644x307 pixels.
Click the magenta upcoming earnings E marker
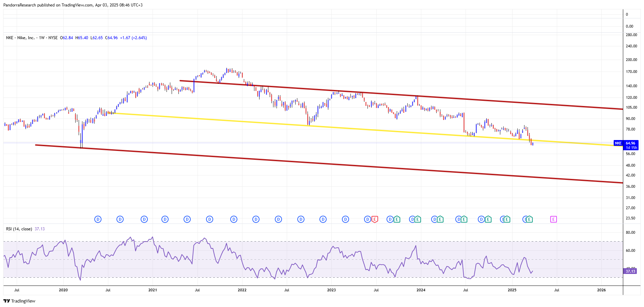pos(553,219)
